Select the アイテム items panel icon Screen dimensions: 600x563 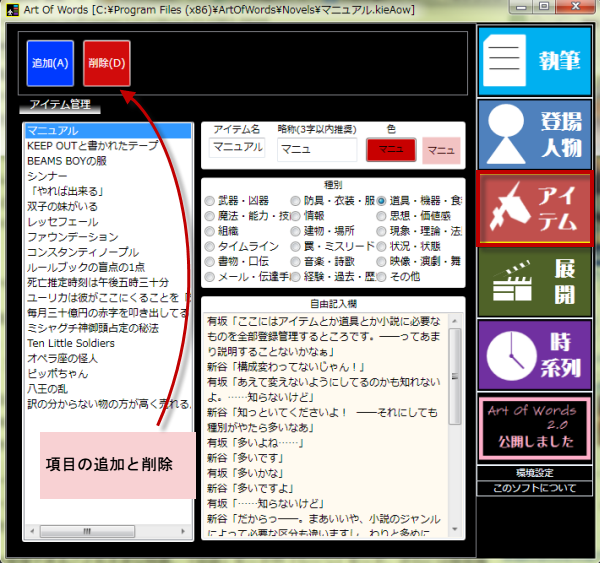[x=534, y=209]
